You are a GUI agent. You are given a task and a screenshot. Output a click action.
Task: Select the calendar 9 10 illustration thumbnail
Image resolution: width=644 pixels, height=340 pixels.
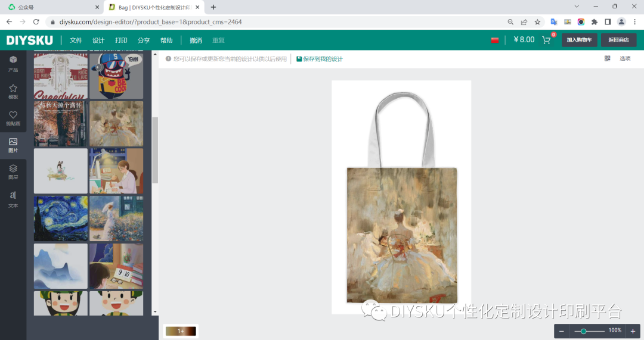pos(116,266)
